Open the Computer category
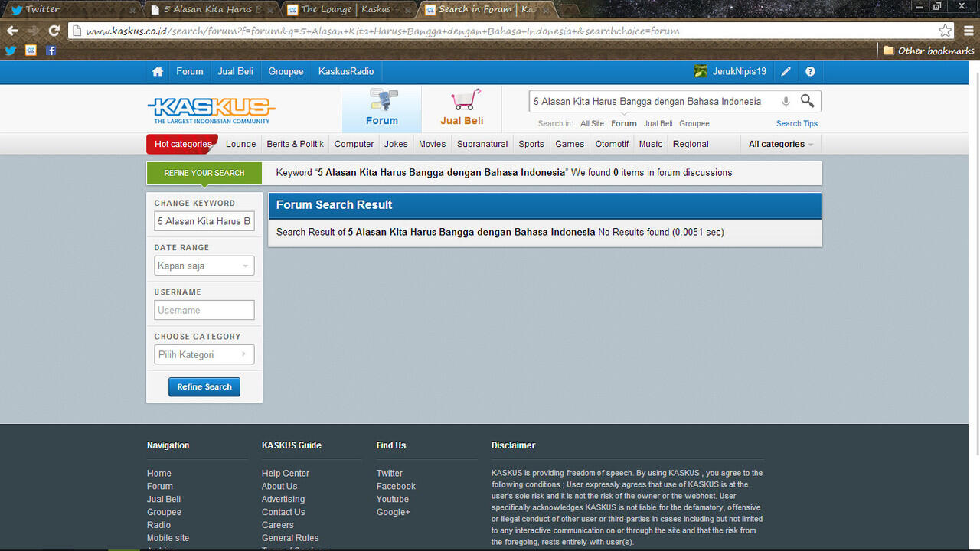Screen dimensions: 980x551 tap(354, 144)
